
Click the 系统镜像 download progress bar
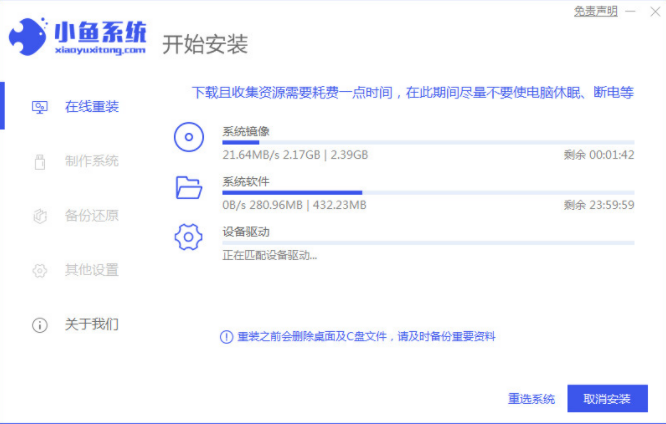427,143
